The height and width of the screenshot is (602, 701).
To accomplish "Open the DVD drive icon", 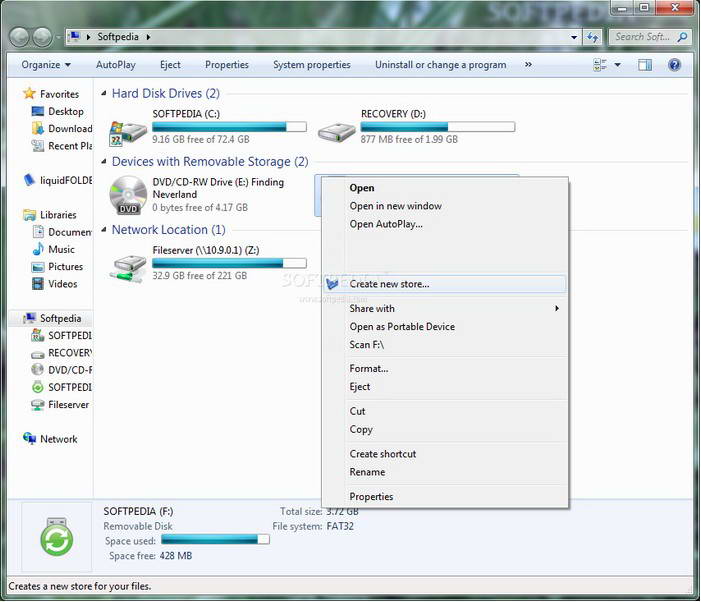I will (128, 195).
